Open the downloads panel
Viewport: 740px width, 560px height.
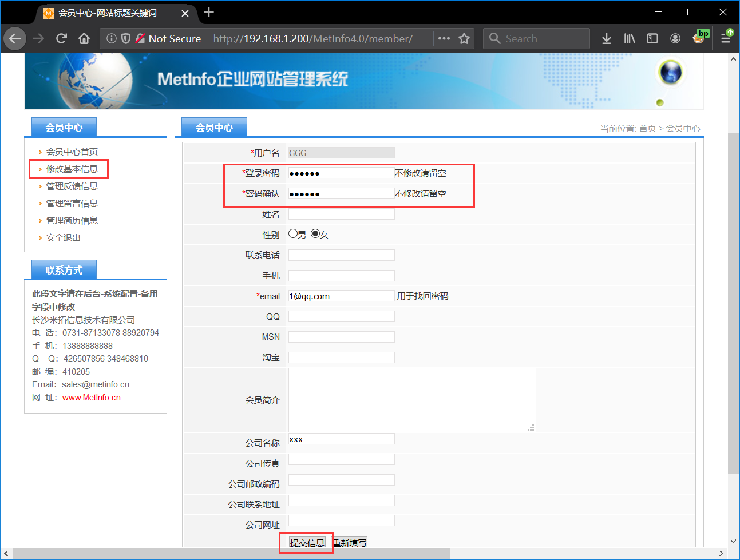pos(607,38)
